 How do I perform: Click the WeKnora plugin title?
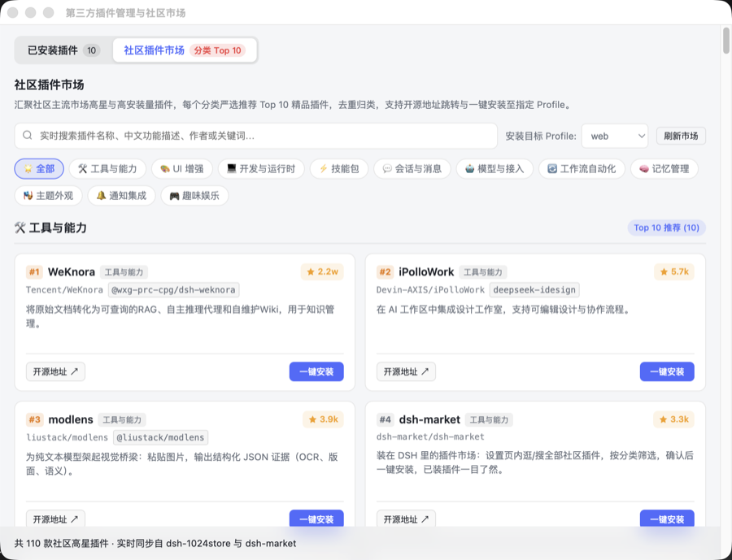tap(72, 271)
